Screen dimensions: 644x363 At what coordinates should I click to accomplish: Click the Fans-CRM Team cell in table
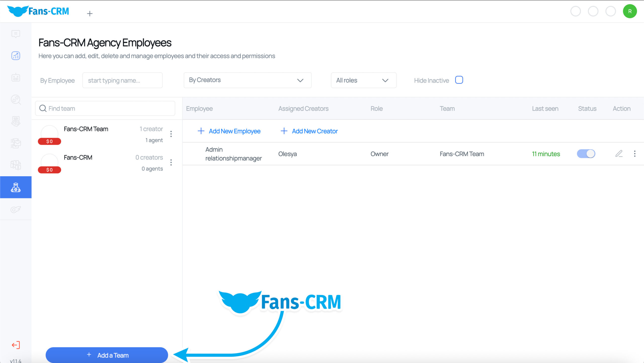click(462, 154)
